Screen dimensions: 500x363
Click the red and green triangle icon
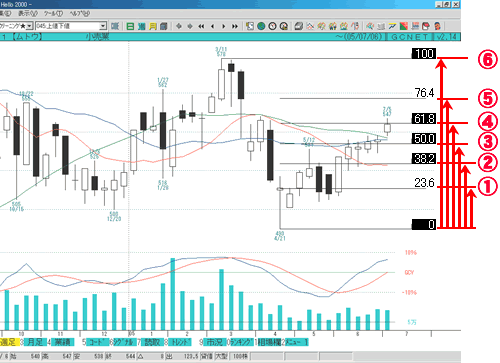click(x=404, y=26)
